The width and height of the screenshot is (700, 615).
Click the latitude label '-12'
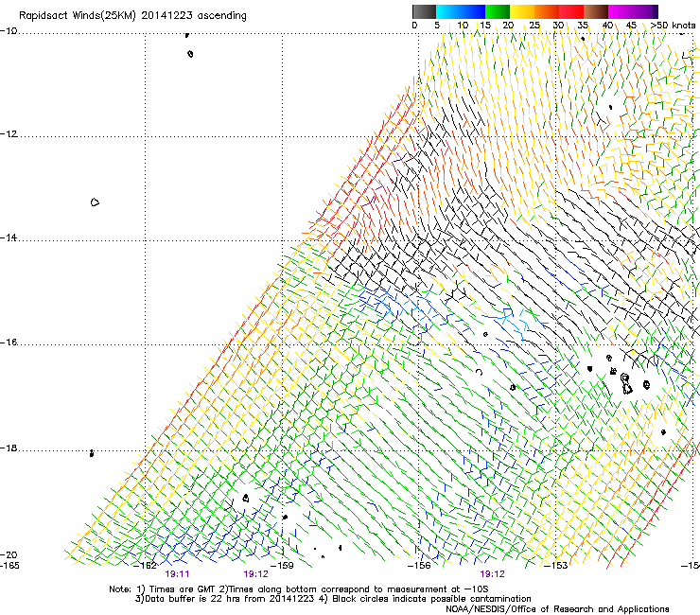9,134
